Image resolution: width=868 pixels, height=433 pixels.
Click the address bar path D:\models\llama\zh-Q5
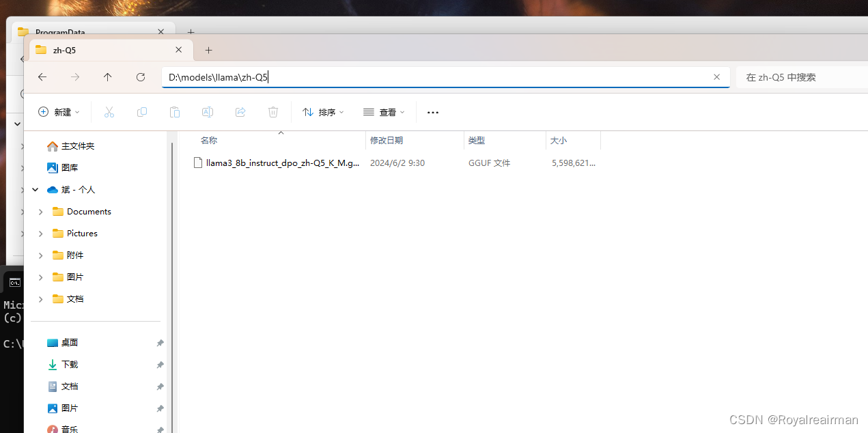tap(219, 77)
